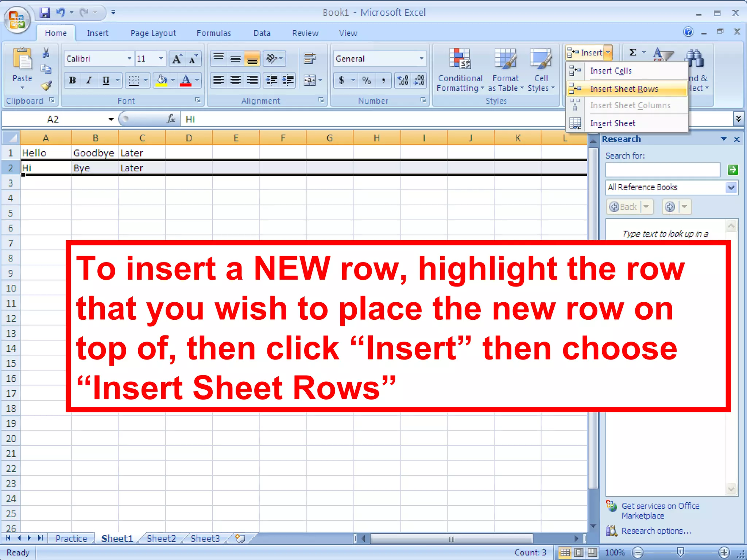747x560 pixels.
Task: Close the Research task pane
Action: [x=737, y=139]
